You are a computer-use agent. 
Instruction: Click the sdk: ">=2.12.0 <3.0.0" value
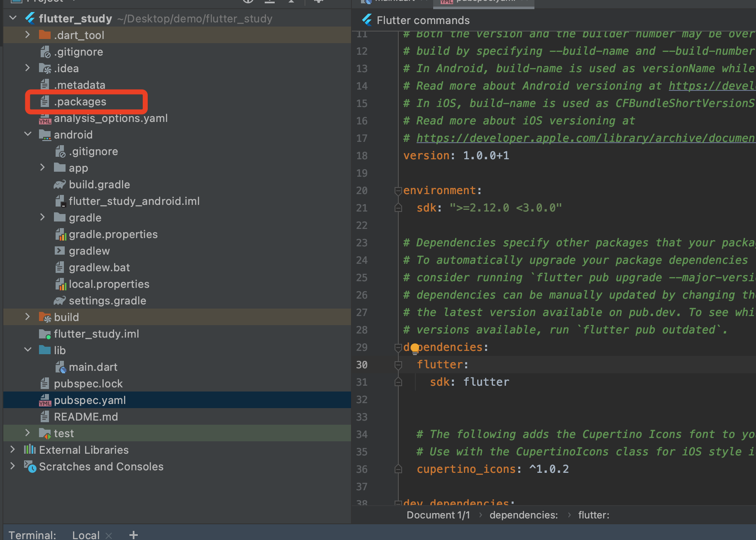506,208
